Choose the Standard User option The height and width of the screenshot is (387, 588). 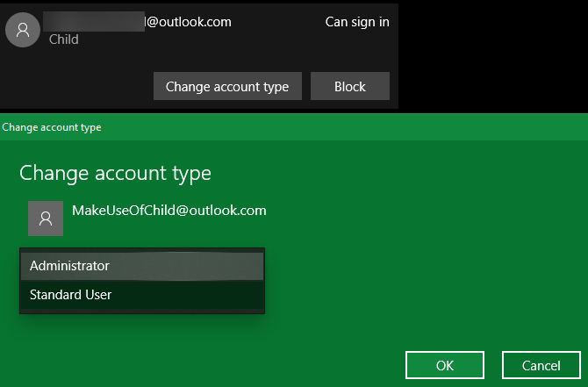pos(141,295)
